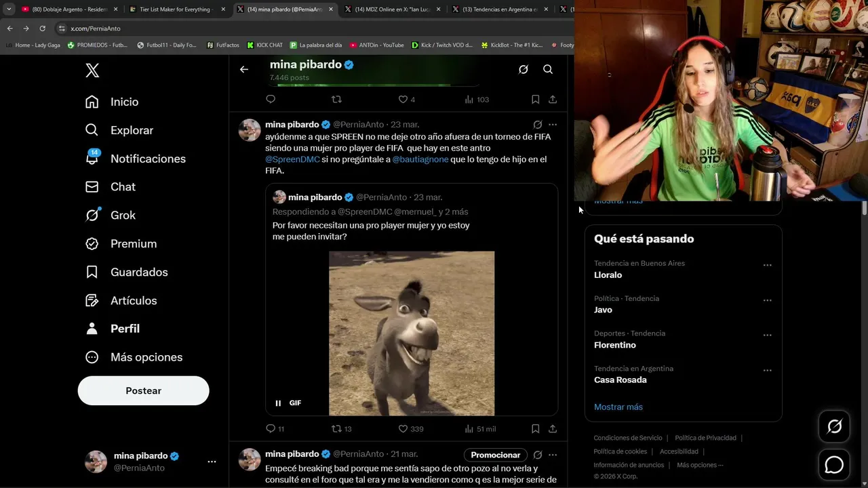Viewport: 868px width, 488px height.
Task: Bookmark the SPREEN FIFA post
Action: tap(535, 428)
